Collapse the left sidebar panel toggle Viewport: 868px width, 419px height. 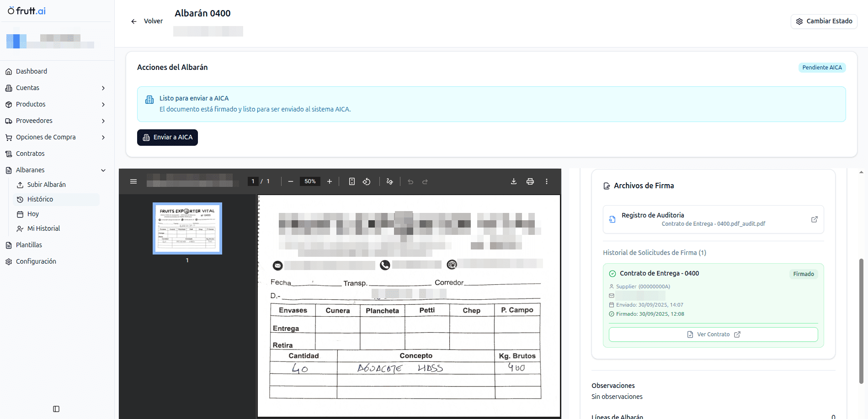coord(56,409)
